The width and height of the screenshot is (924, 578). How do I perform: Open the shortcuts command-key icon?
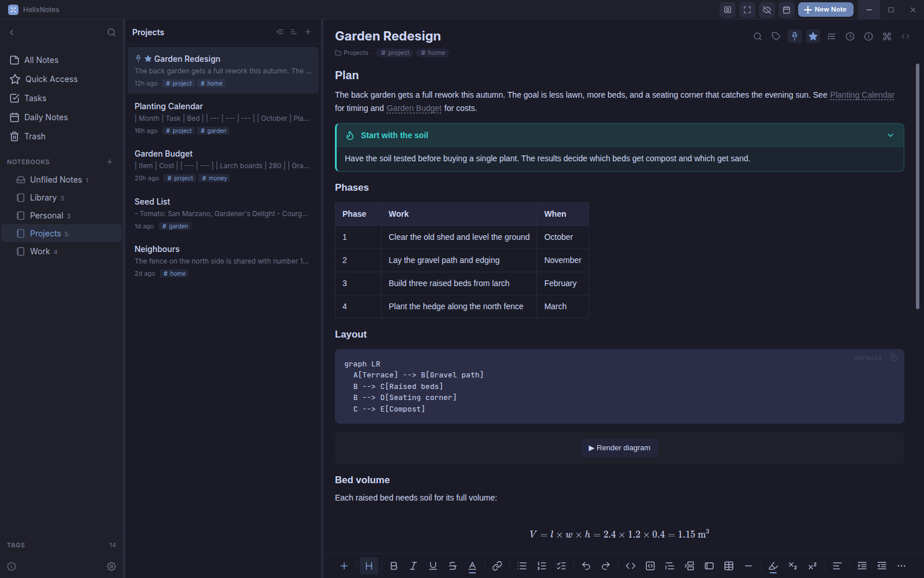click(887, 36)
